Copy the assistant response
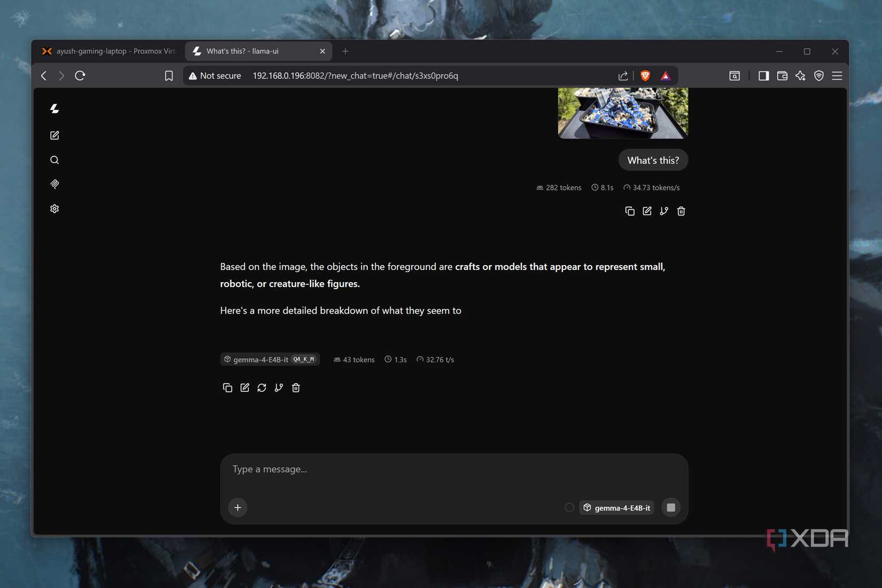 click(227, 388)
